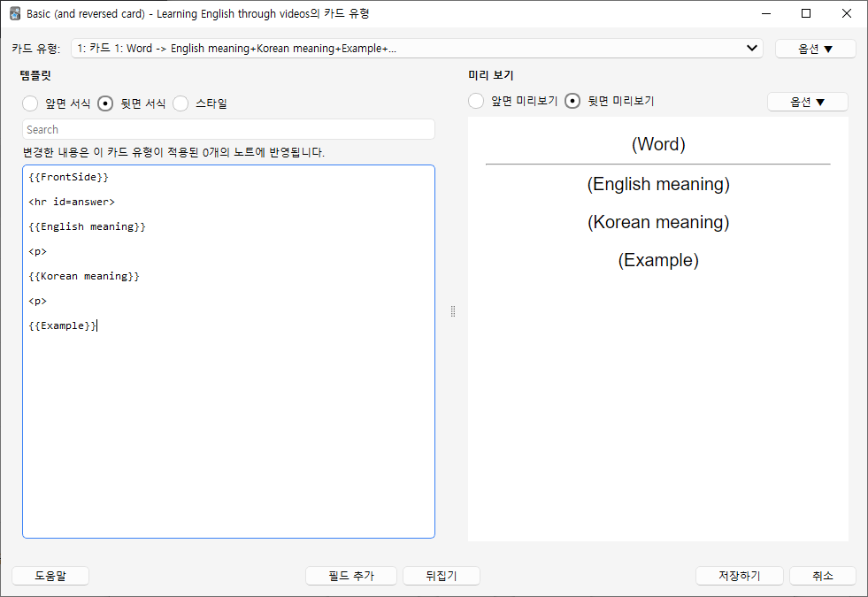Click the 뒤집기 flip button

[442, 576]
